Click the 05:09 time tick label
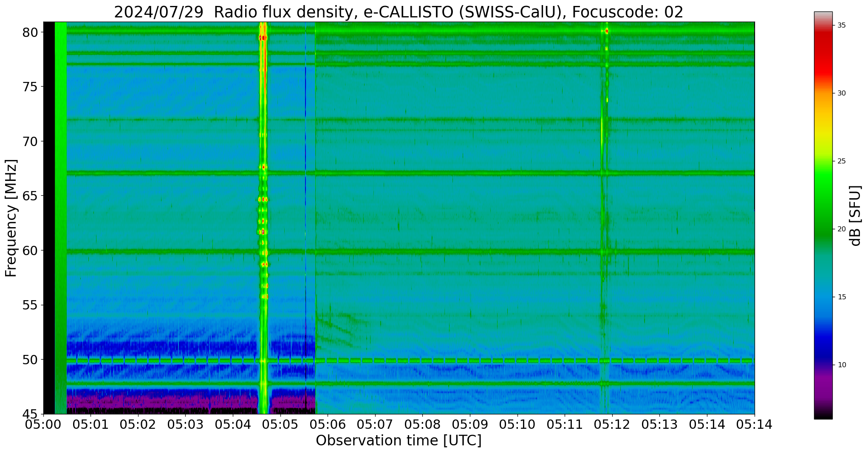This screenshot has width=868, height=453. tap(470, 425)
